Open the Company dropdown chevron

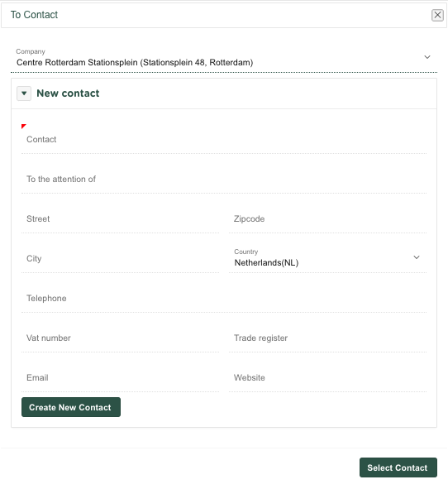point(427,57)
